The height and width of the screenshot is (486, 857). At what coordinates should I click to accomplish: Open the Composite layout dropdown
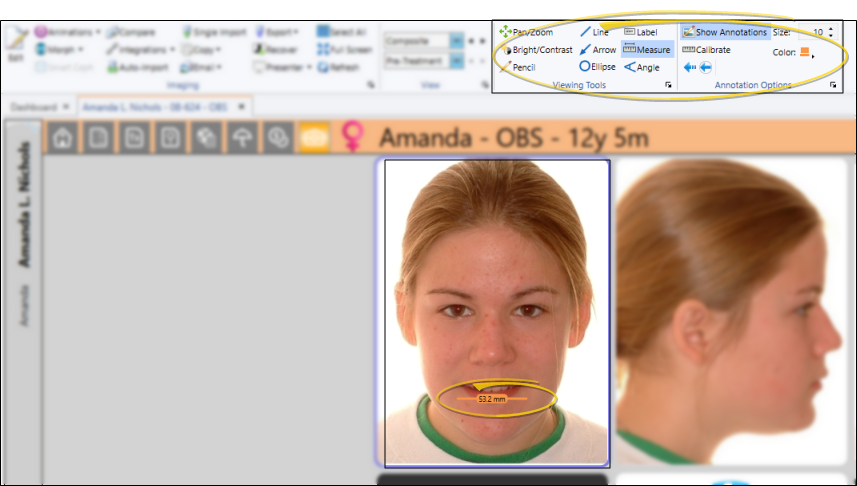tap(456, 41)
